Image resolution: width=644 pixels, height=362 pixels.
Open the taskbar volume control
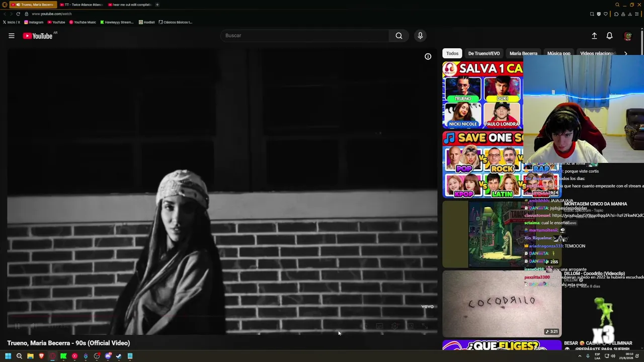tap(613, 356)
